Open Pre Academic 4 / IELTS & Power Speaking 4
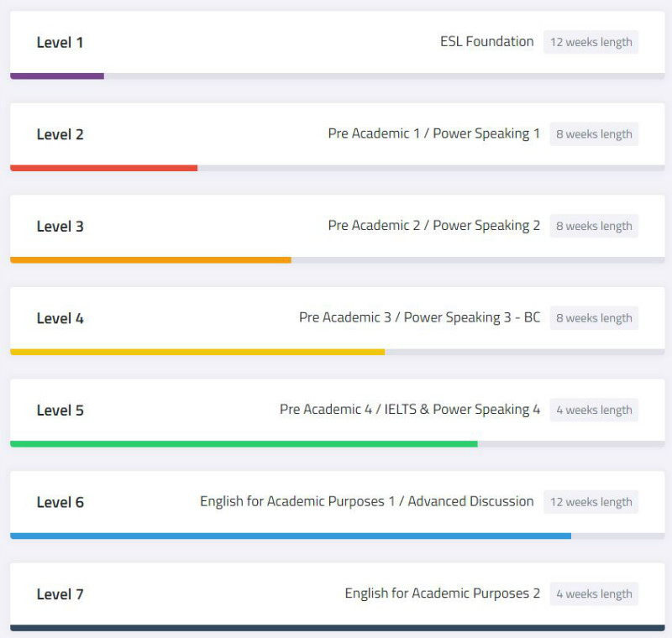This screenshot has height=638, width=672. tap(410, 410)
